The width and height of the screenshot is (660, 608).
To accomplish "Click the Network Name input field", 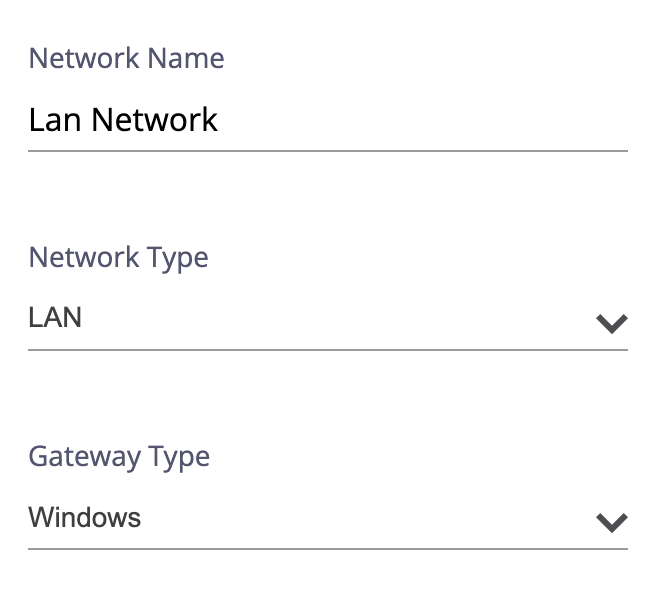I will [327, 121].
